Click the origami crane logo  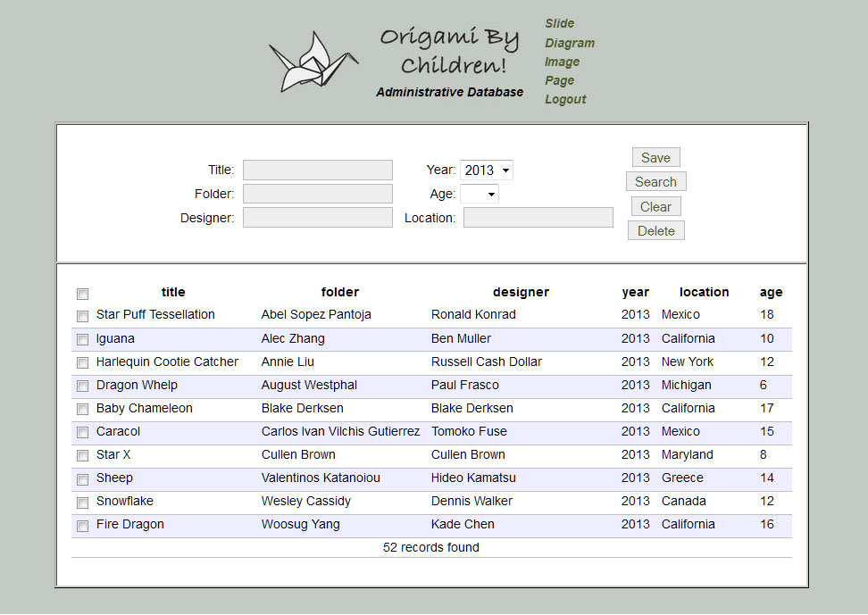click(x=313, y=62)
